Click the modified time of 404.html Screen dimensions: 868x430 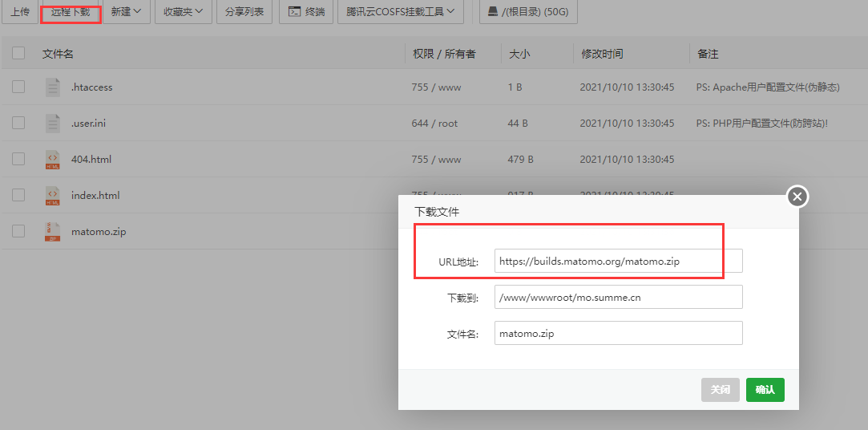pos(627,160)
